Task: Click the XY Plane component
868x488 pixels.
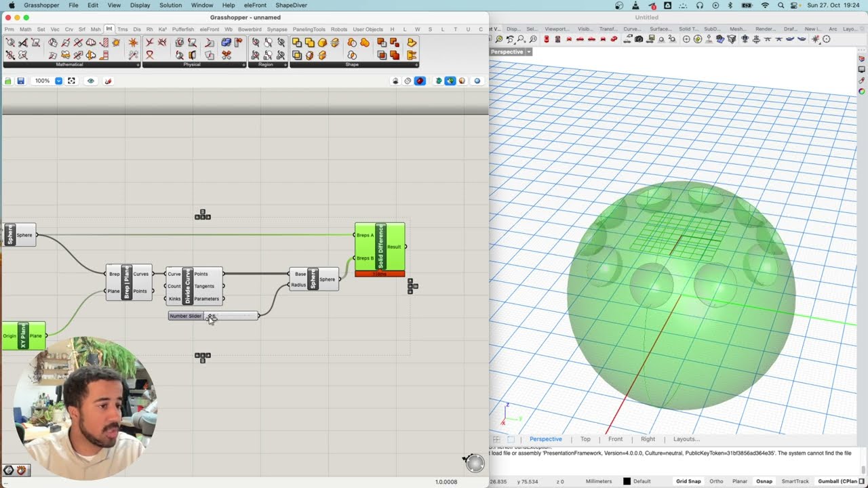Action: click(x=22, y=335)
